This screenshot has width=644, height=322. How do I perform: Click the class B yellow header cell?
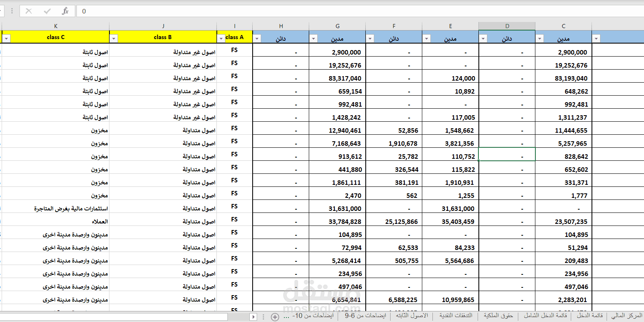pyautogui.click(x=163, y=37)
